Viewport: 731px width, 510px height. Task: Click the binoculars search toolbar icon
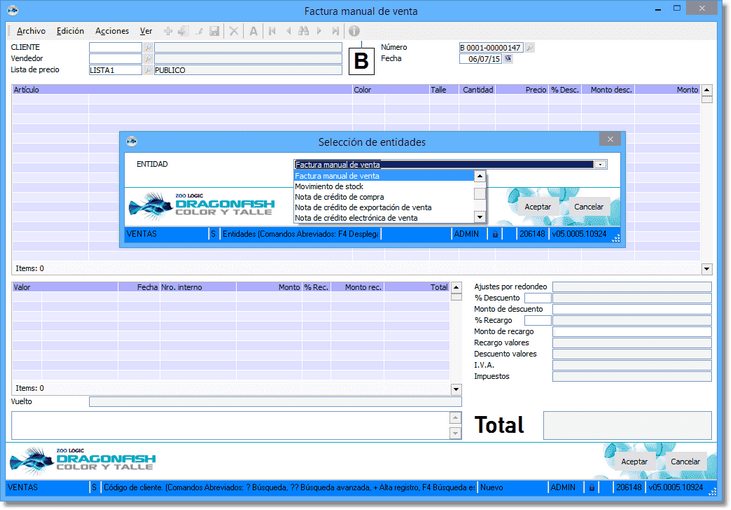point(303,31)
